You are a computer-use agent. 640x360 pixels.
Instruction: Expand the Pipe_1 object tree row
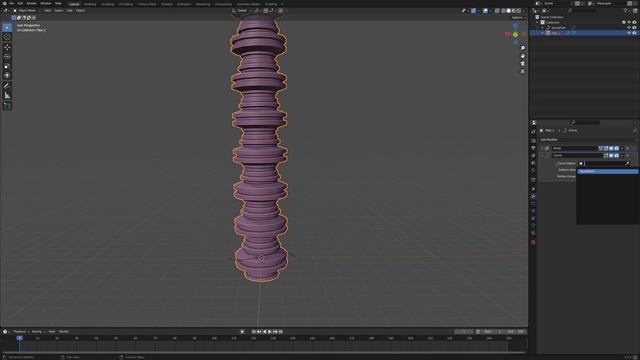(x=543, y=33)
